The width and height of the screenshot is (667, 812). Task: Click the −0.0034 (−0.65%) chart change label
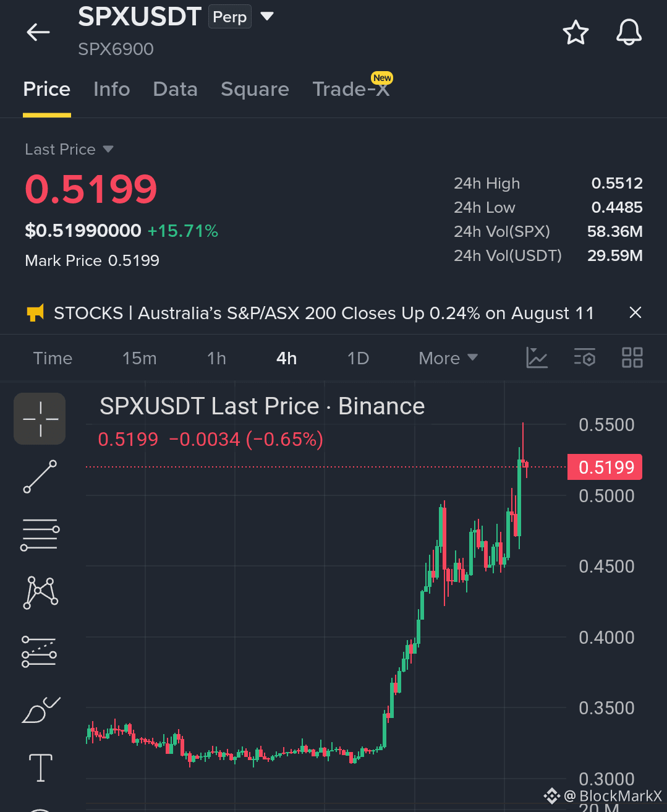point(246,440)
